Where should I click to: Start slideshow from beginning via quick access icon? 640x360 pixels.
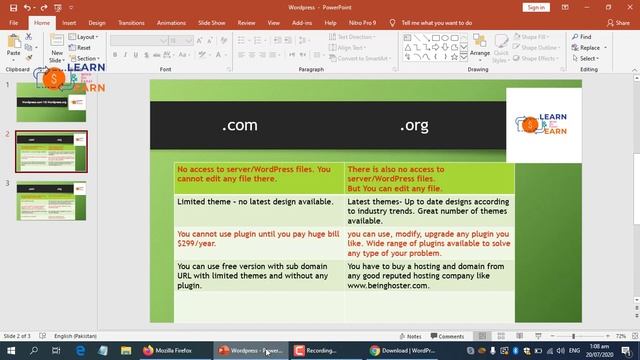pos(58,7)
